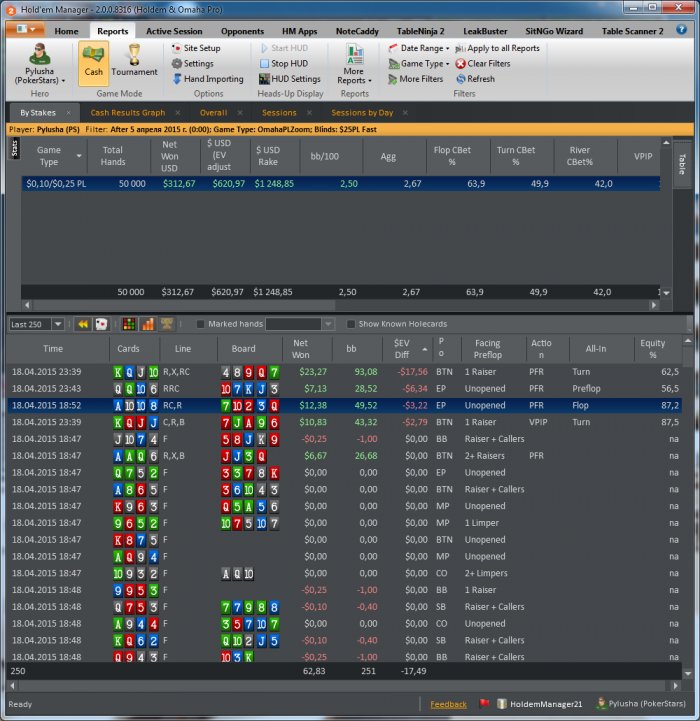
Task: Open NoteCaddy tab
Action: (357, 31)
